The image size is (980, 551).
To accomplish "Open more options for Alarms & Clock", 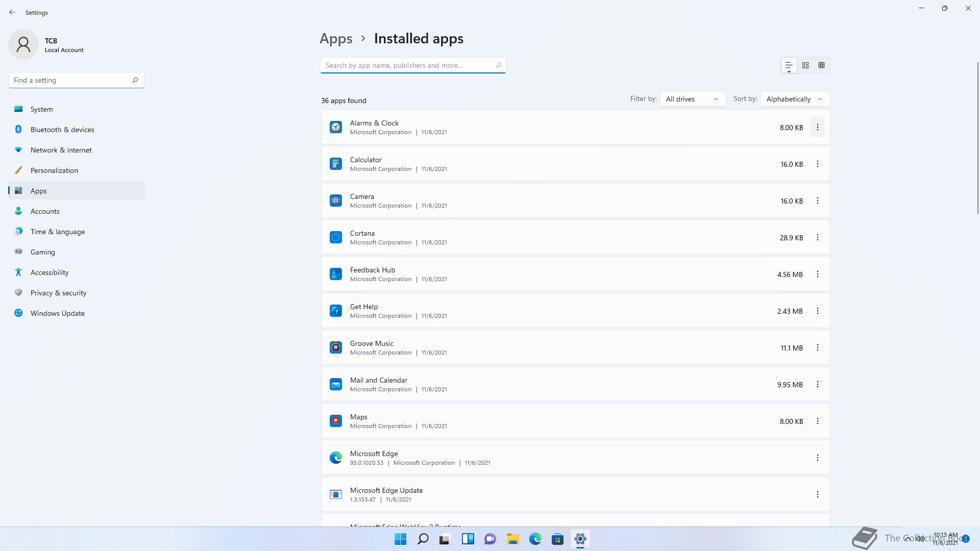I will coord(818,127).
